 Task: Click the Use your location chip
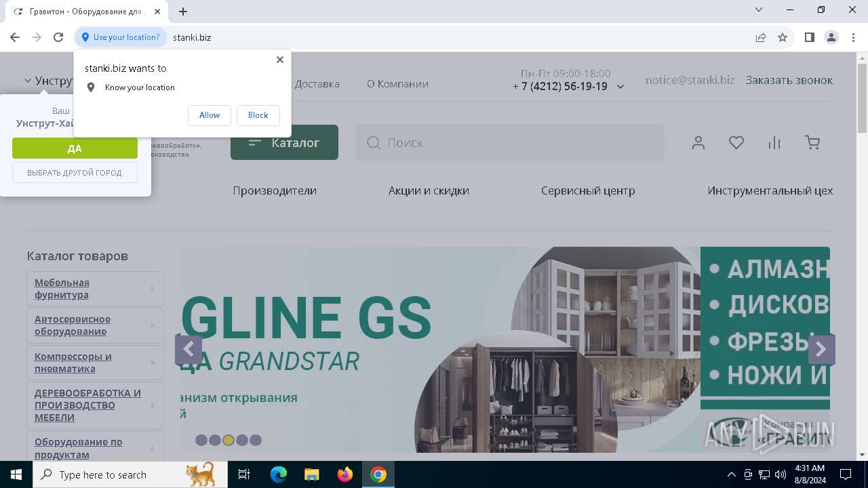click(121, 37)
